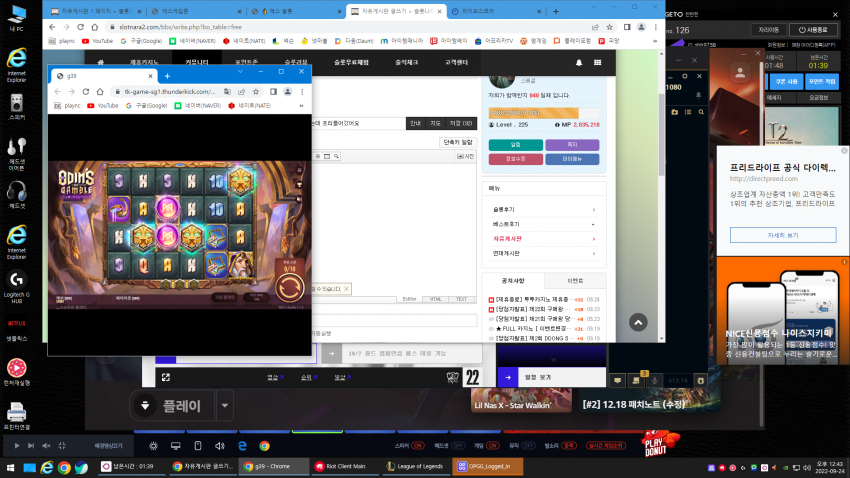Open the 내 PC desktop icon

point(17,17)
